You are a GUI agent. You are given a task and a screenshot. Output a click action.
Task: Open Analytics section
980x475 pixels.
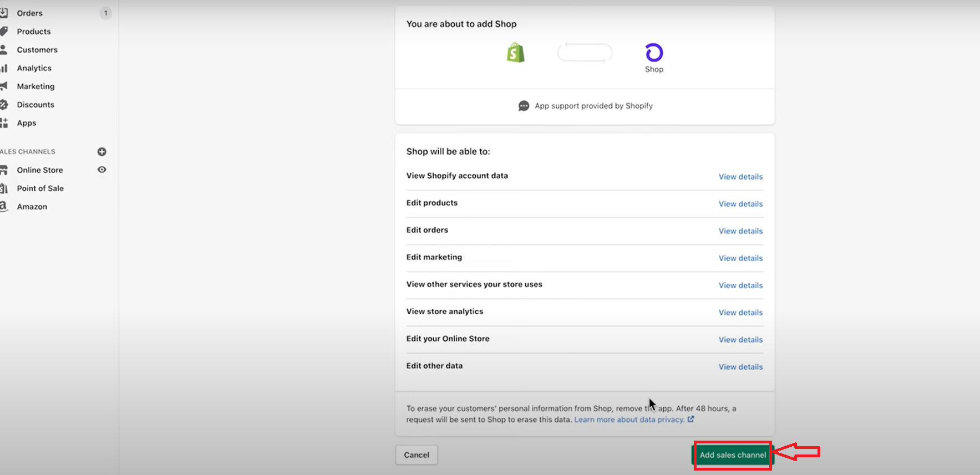pos(34,68)
